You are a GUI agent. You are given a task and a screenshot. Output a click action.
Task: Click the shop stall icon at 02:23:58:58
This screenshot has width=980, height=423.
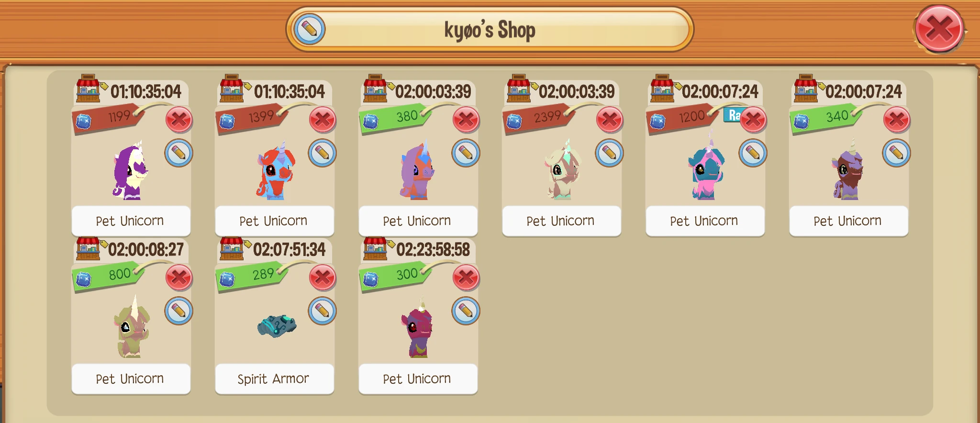pyautogui.click(x=375, y=248)
